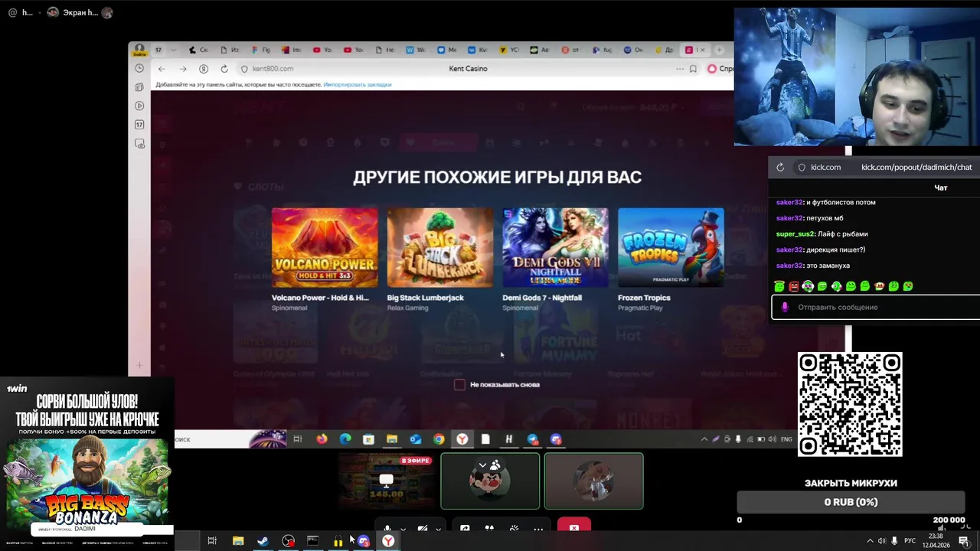980x551 pixels.
Task: Open Firefox in the shared screen taskbar
Action: pyautogui.click(x=322, y=439)
